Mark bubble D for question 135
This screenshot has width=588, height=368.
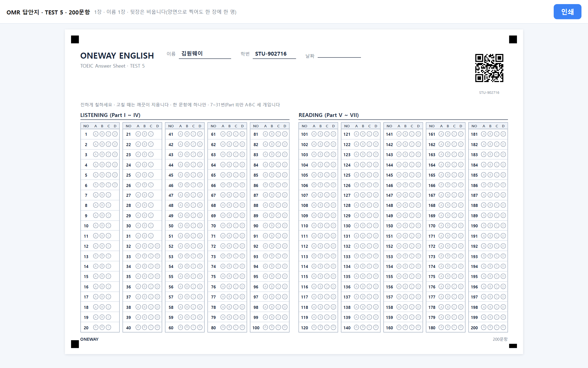tap(376, 276)
